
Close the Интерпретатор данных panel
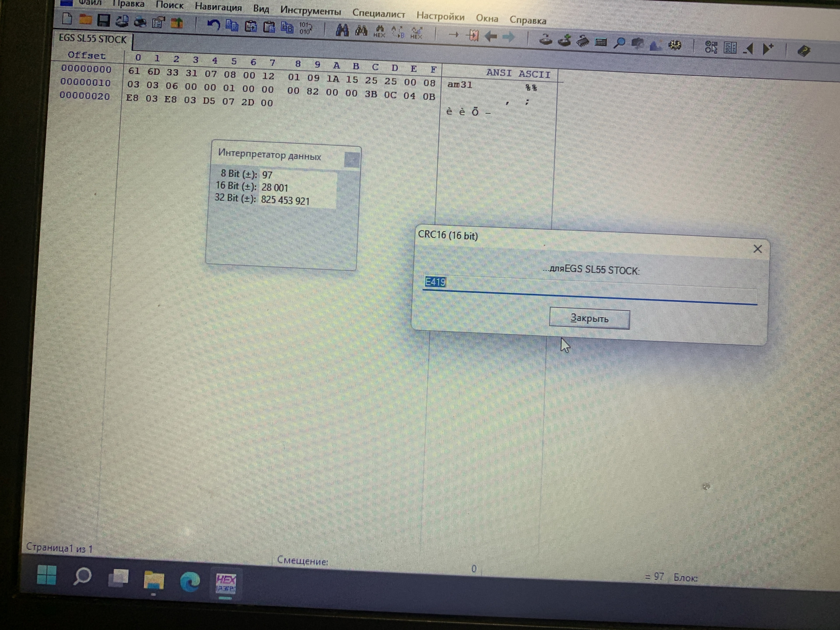click(351, 160)
